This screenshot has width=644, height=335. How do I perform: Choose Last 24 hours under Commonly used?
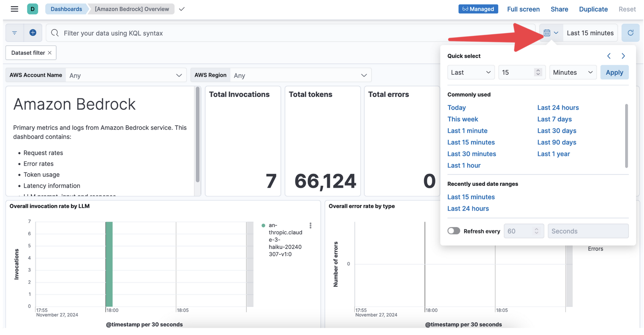[558, 108]
